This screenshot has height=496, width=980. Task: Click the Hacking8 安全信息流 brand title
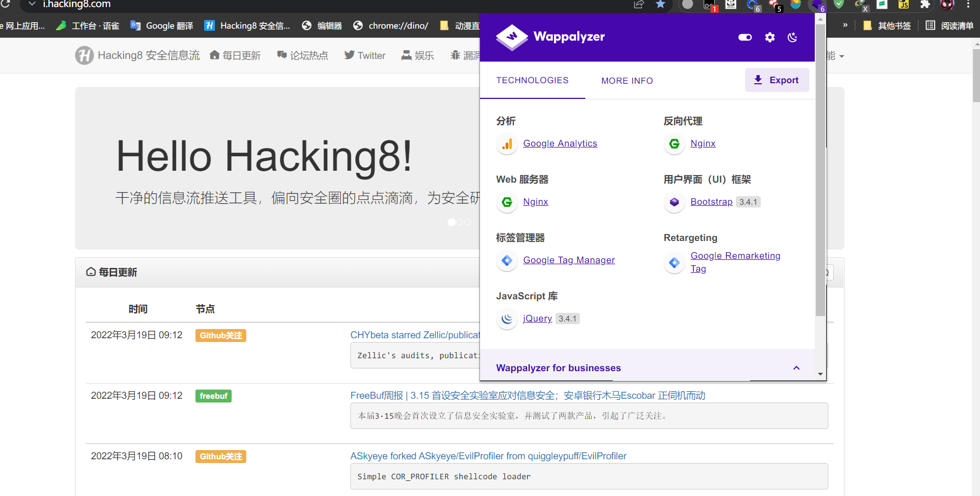point(148,55)
